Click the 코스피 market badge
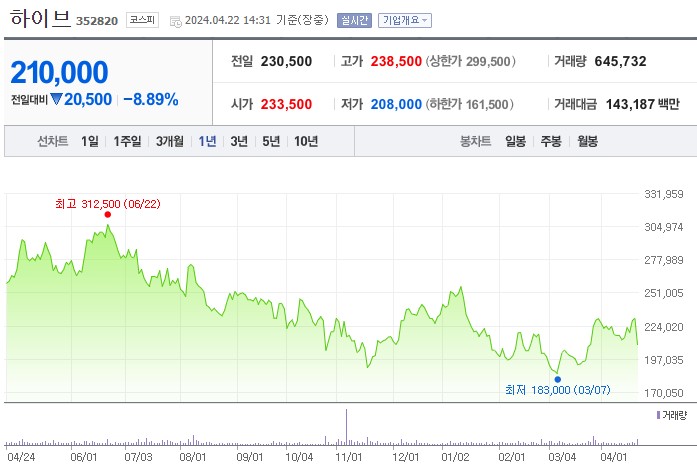This screenshot has width=697, height=471. 142,20
